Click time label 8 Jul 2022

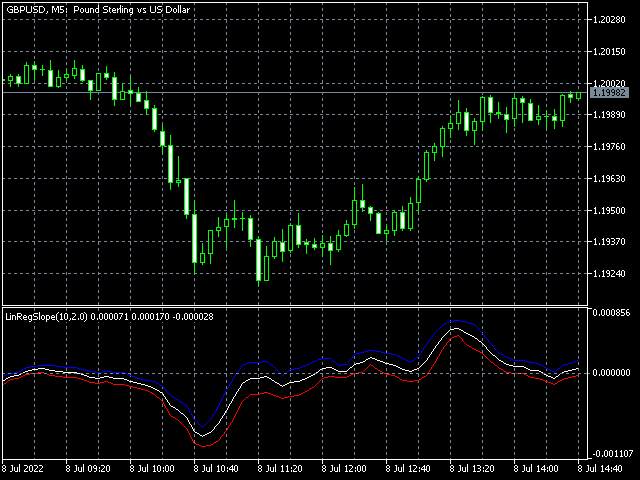[x=23, y=468]
